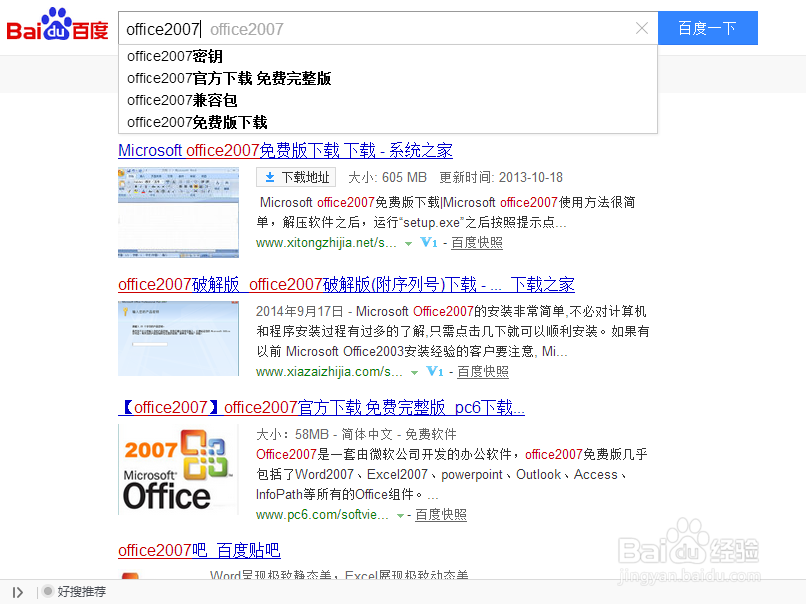Open thumbnail of 系统之家 office2007 result
This screenshot has width=806, height=604.
(178, 212)
